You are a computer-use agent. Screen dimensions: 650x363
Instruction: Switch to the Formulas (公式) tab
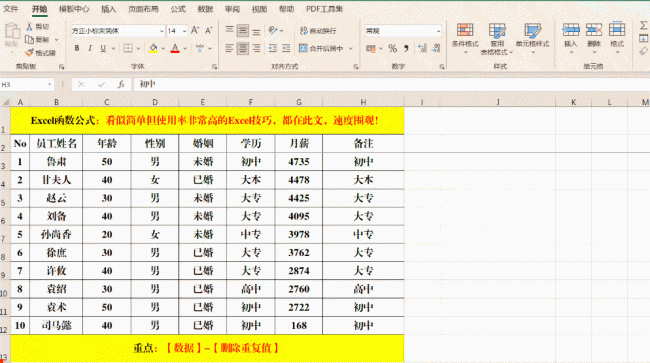(178, 9)
